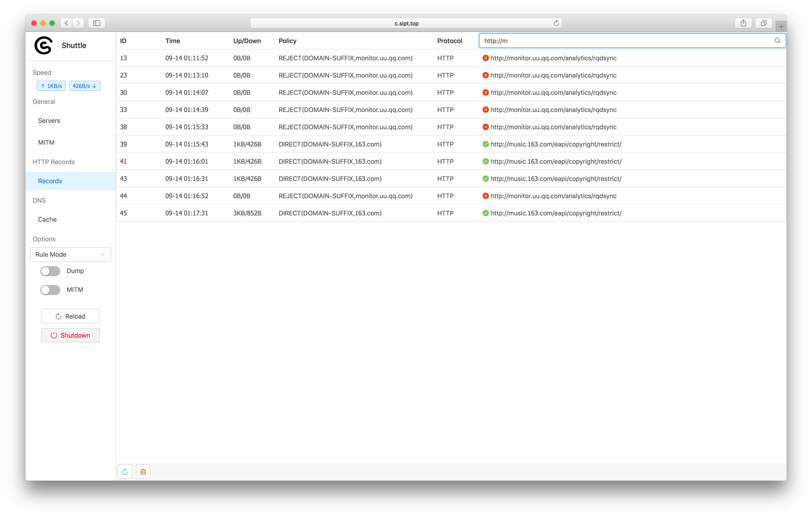Open the Servers menu item
The image size is (812, 517).
pos(49,120)
